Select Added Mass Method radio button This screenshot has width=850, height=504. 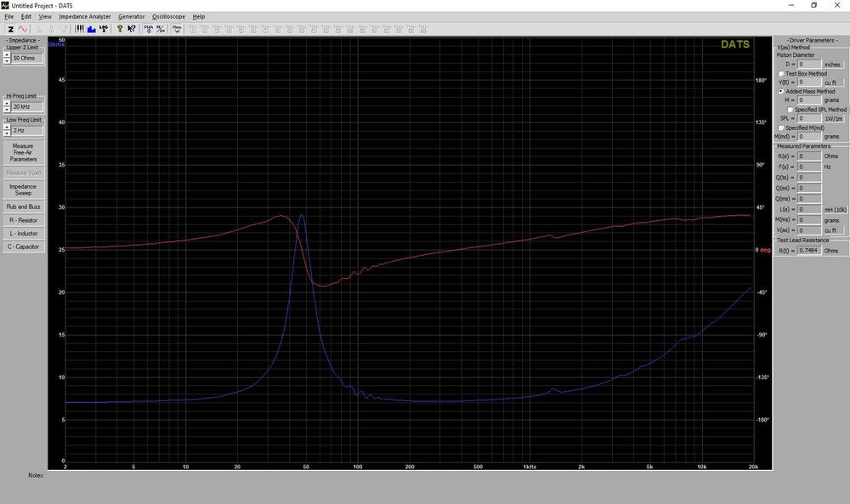pos(781,91)
